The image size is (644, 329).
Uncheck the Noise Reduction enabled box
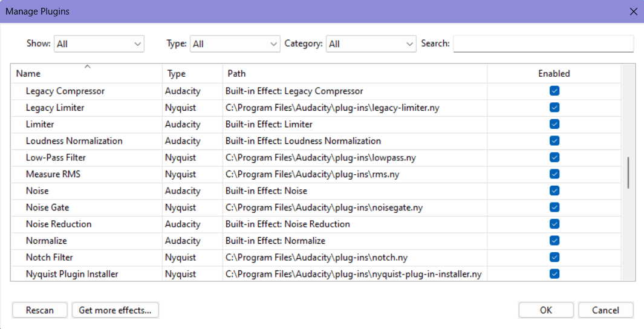coord(554,224)
